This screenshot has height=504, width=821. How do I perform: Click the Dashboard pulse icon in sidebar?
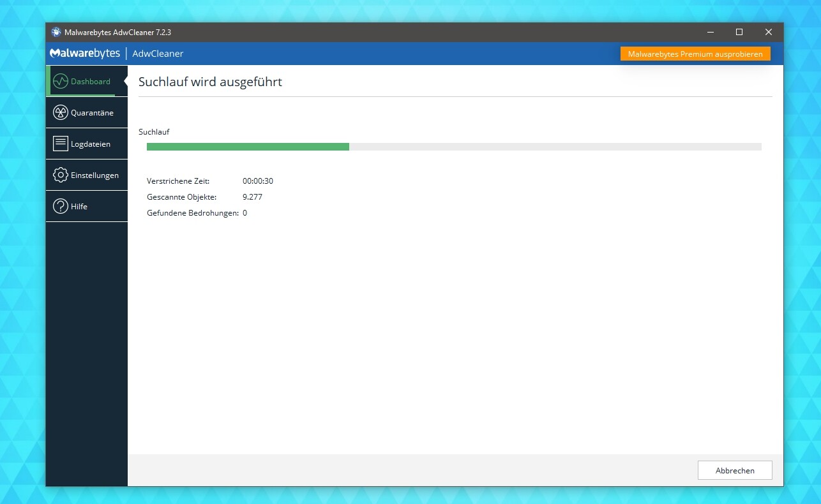(61, 81)
